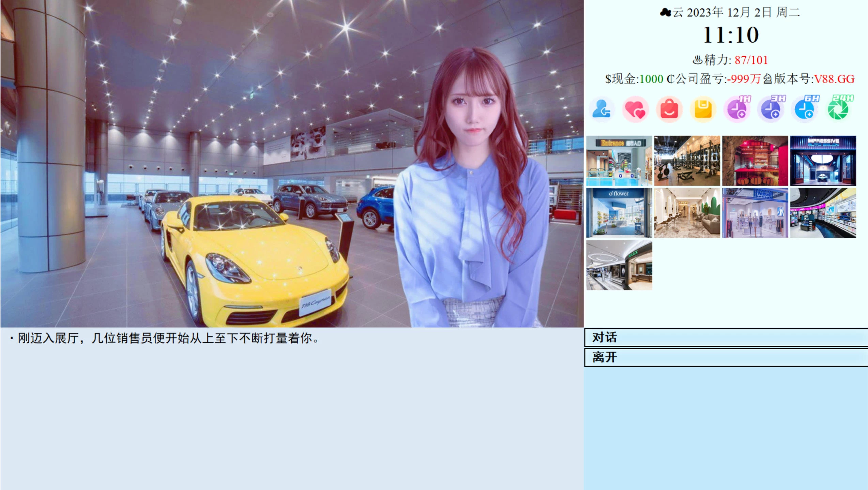The image size is (868, 490).
Task: Advance time three hours using 3H icon
Action: [770, 109]
